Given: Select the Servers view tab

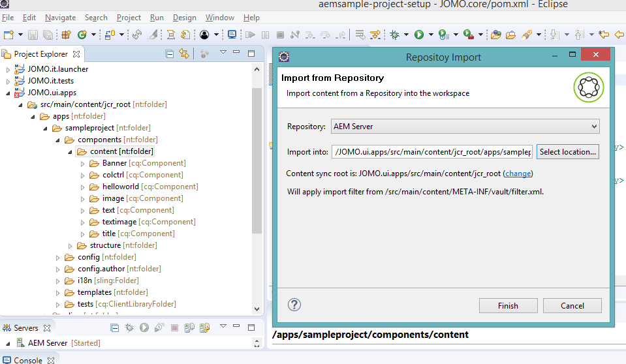Looking at the screenshot, I should pyautogui.click(x=26, y=328).
